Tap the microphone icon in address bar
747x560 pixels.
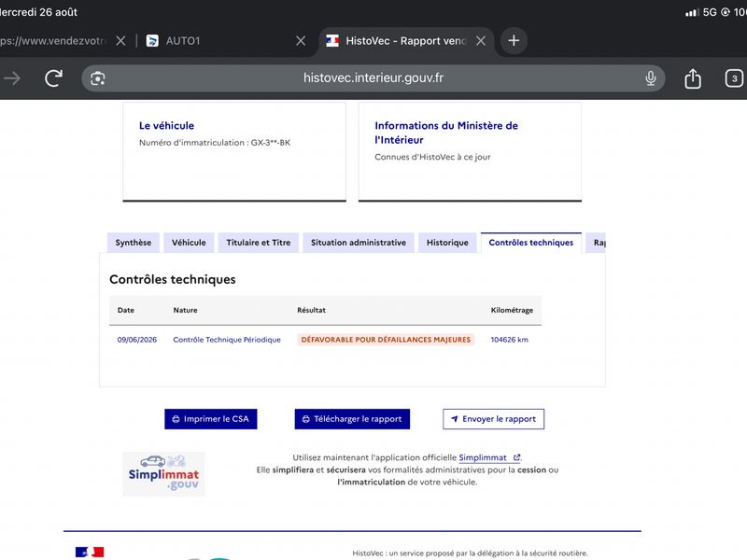click(x=650, y=78)
